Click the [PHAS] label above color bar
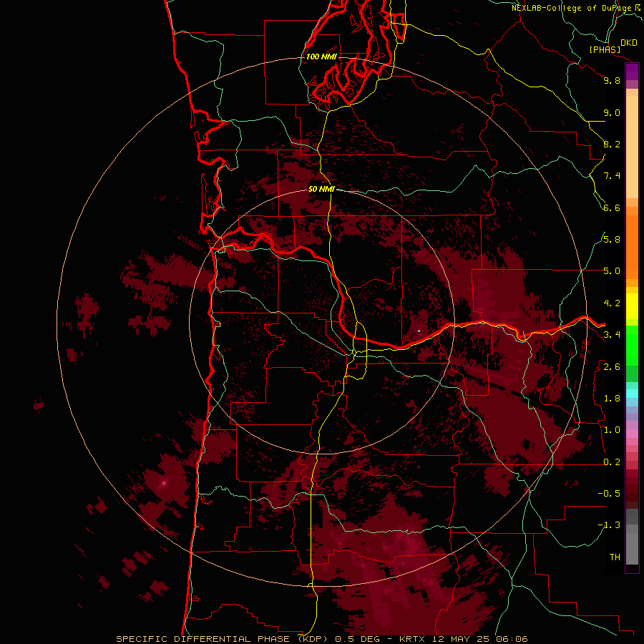This screenshot has height=644, width=644. [x=605, y=49]
